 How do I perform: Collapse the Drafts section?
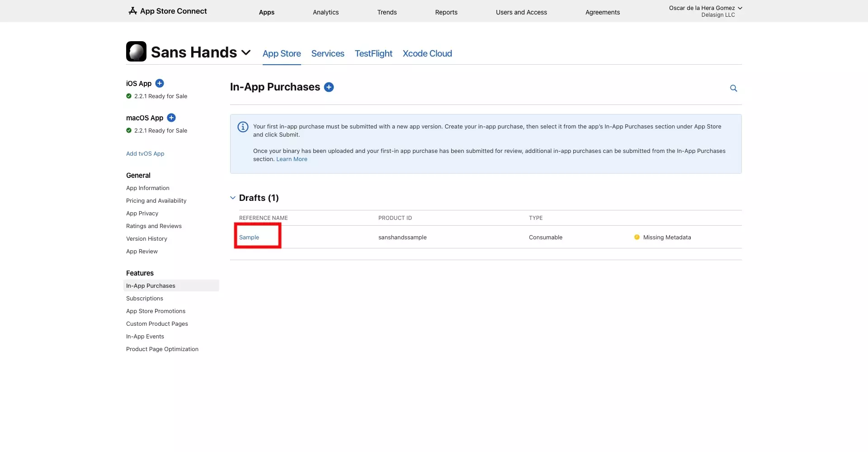pyautogui.click(x=233, y=197)
